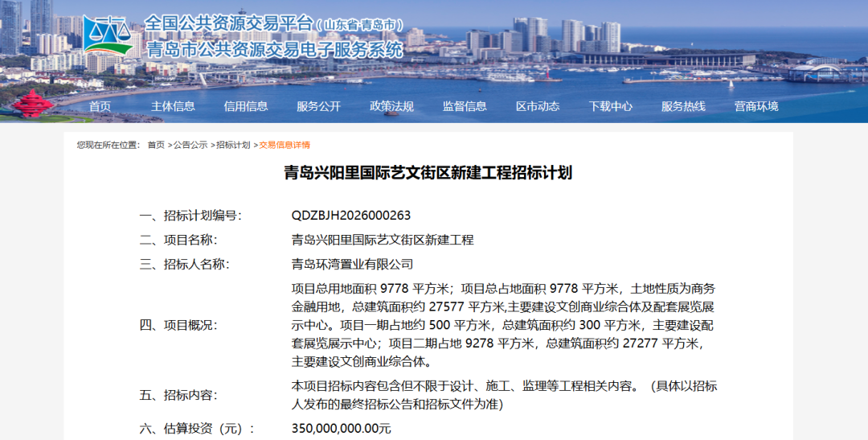Click the 交易信息详情 breadcrumb link

coord(285,145)
